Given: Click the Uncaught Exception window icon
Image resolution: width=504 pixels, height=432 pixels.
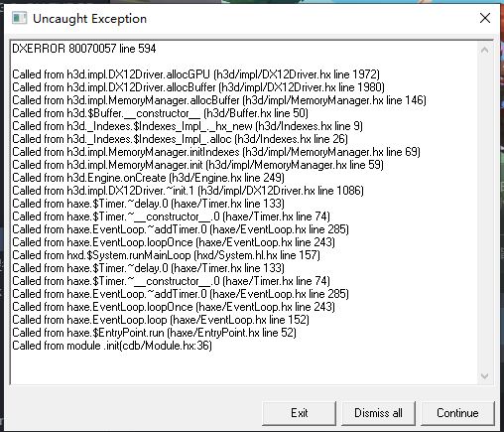Looking at the screenshot, I should pos(19,18).
